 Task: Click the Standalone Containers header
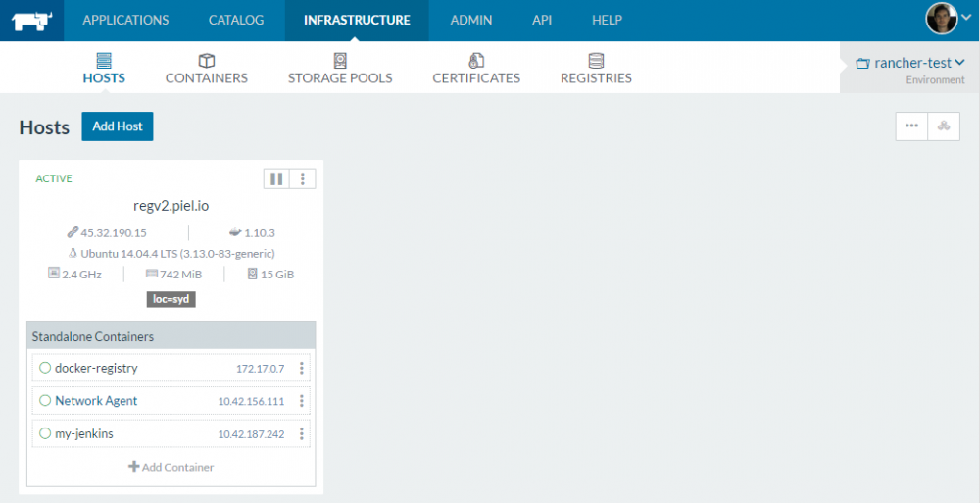click(x=171, y=336)
